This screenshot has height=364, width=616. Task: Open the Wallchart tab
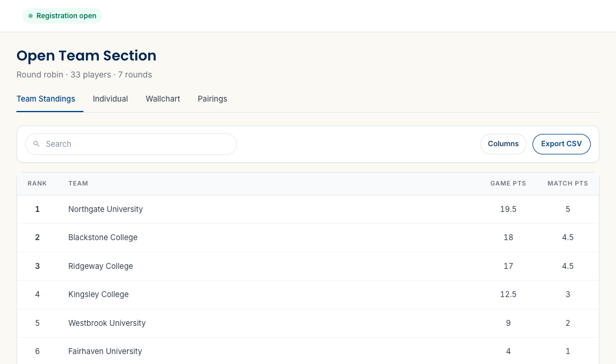(163, 99)
